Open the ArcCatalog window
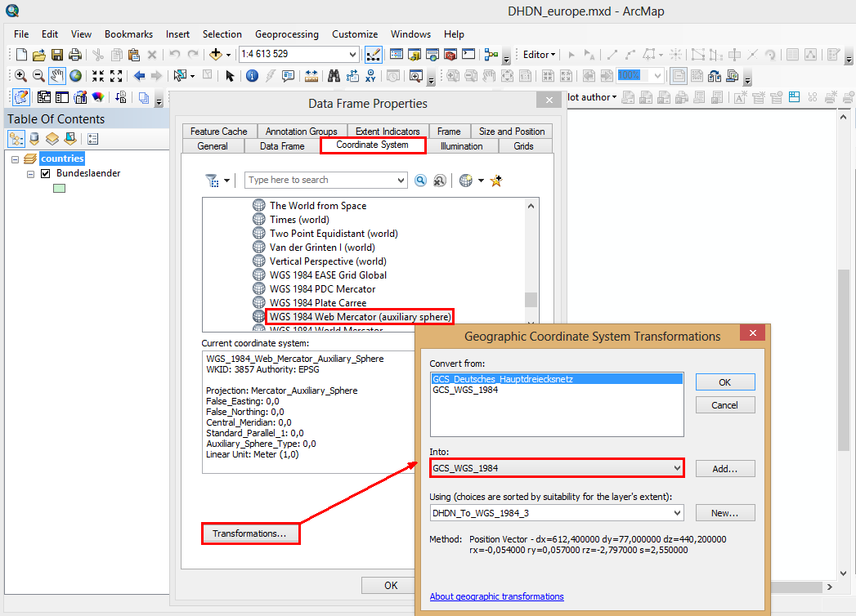Screen dimensions: 856x616 [415, 54]
